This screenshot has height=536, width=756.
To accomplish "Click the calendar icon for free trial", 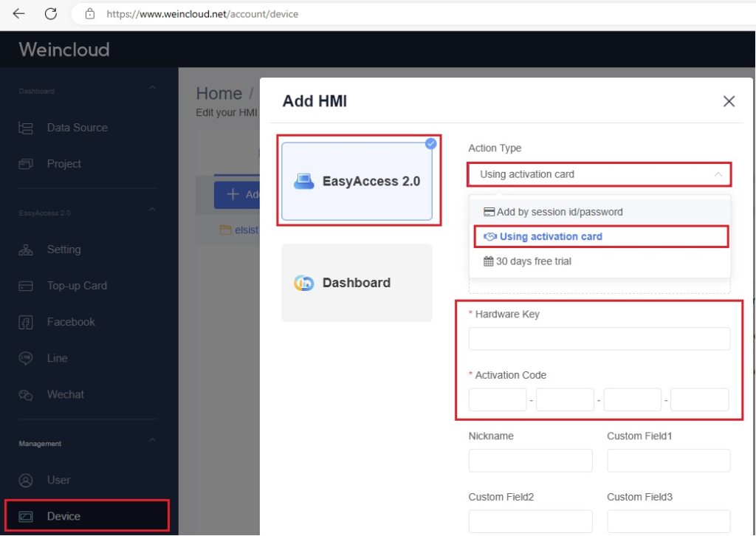I will click(x=489, y=261).
